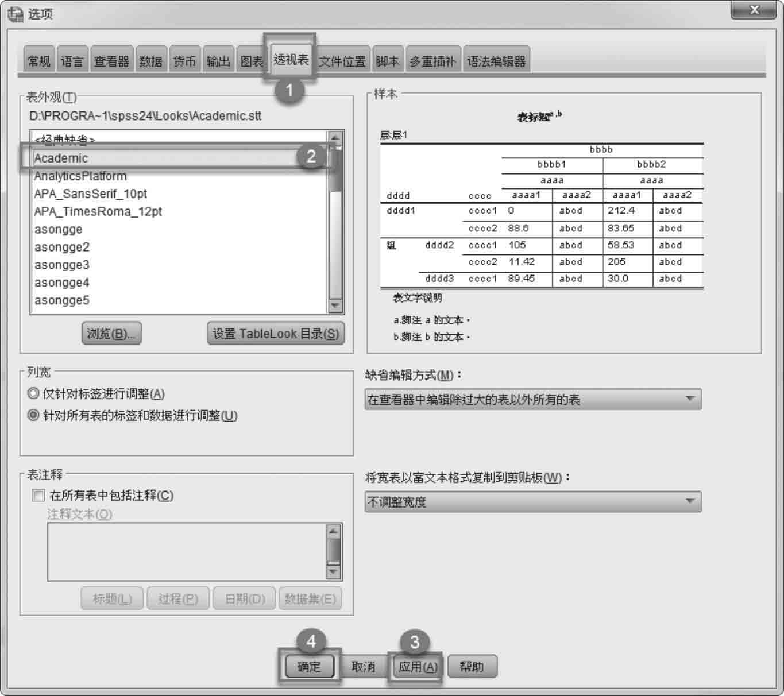
Task: Click the 选项 dialog title icon
Action: point(16,14)
